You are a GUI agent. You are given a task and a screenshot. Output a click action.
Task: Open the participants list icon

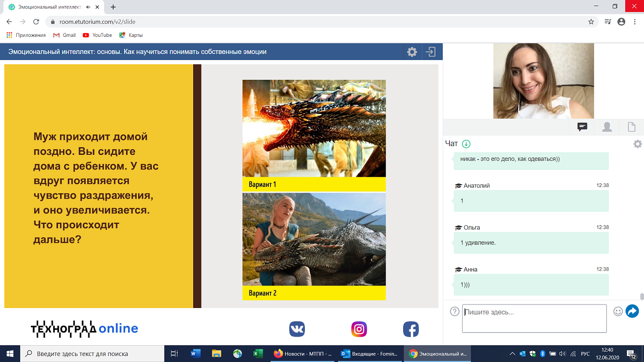[x=607, y=127]
